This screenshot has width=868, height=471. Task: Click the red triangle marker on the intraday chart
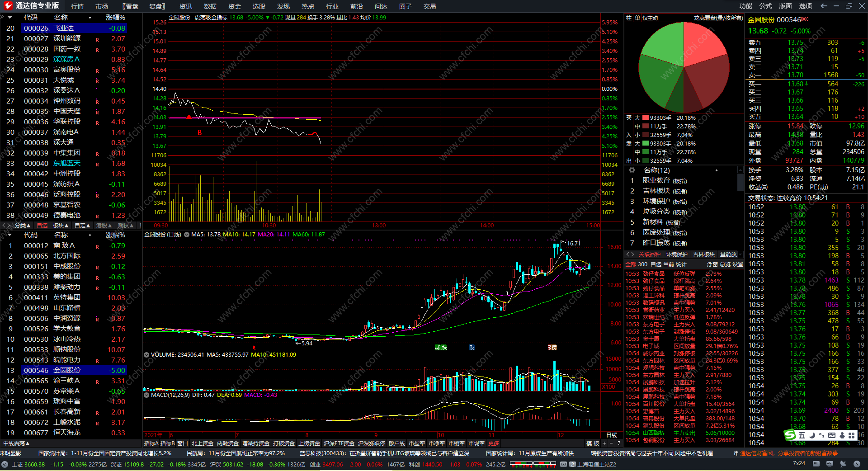189,117
